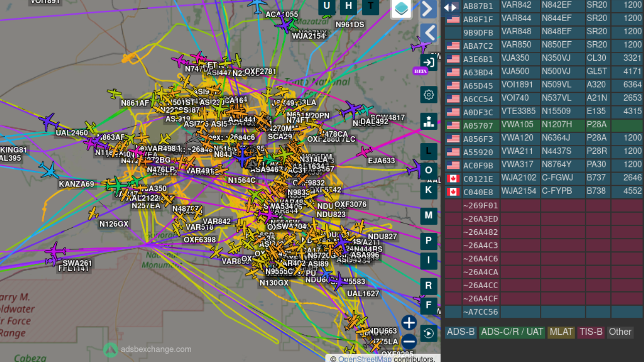The height and width of the screenshot is (362, 644).
Task: Toggle the P map button
Action: 429,241
